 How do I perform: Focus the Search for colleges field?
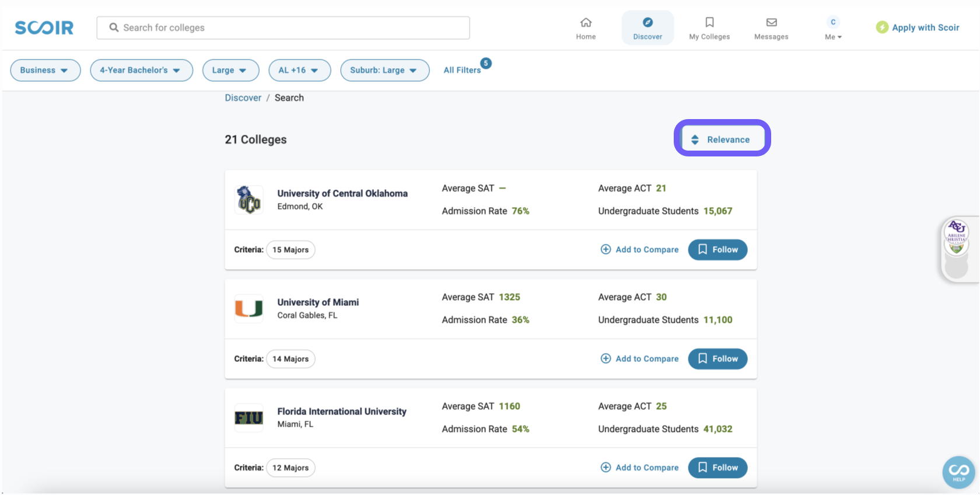tap(283, 27)
